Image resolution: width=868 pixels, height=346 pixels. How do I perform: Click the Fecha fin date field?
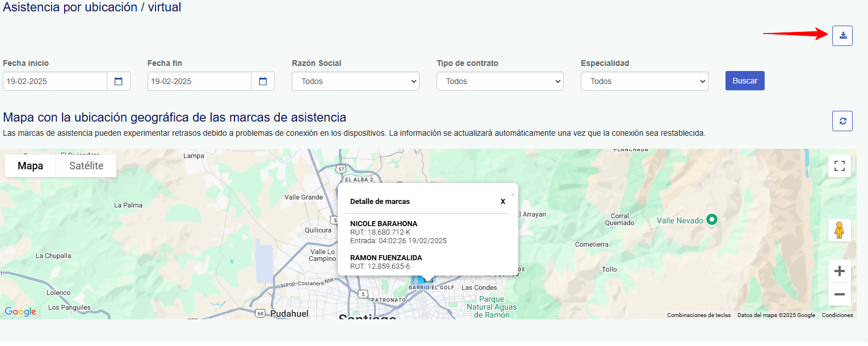tap(199, 81)
